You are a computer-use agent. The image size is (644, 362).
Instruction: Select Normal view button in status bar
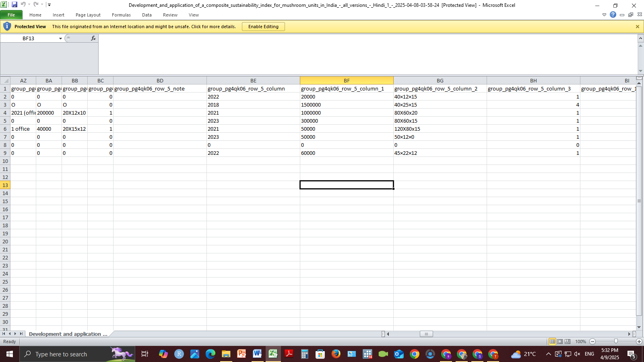[x=552, y=341]
